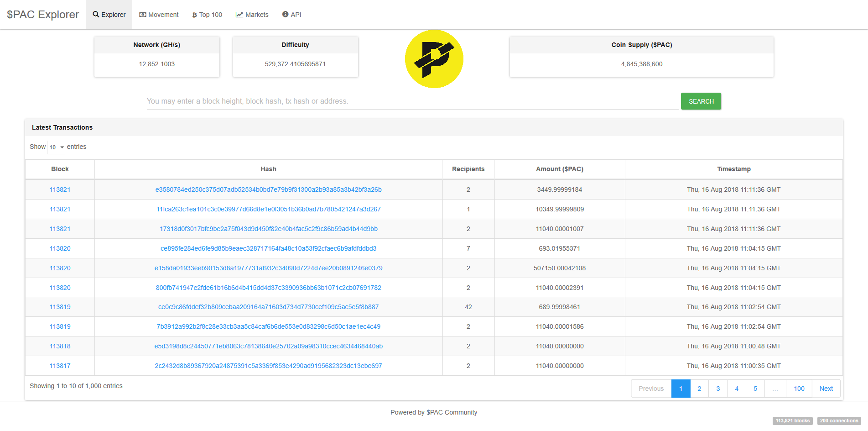
Task: Sort by Amount ($PAC) column header
Action: click(x=560, y=169)
